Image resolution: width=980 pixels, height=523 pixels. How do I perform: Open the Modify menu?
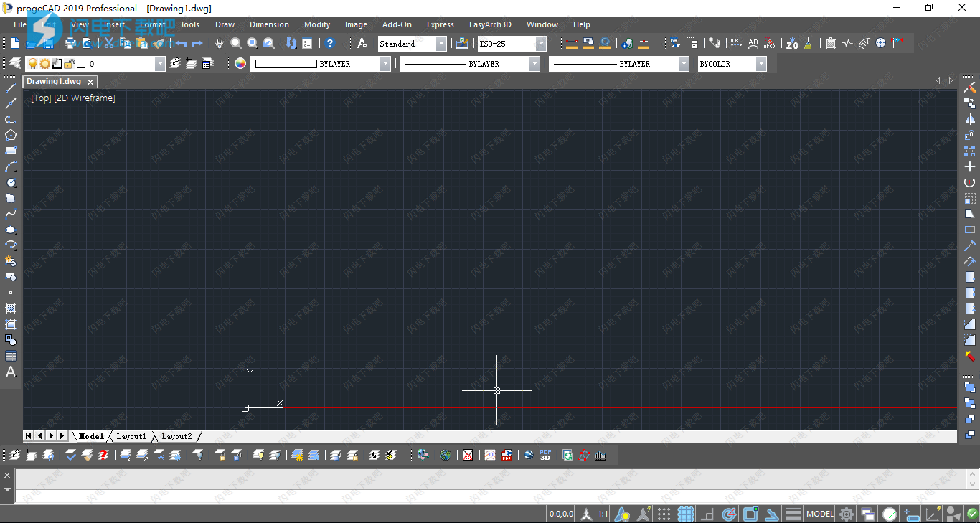317,24
